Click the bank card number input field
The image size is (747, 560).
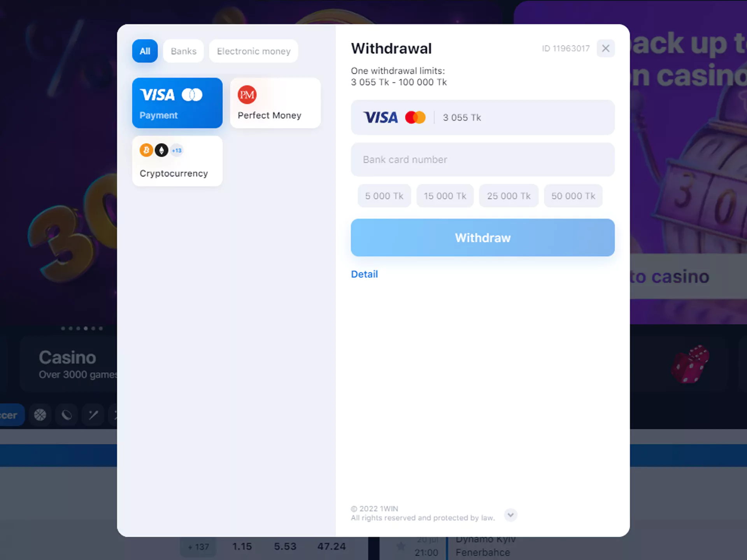click(x=482, y=159)
